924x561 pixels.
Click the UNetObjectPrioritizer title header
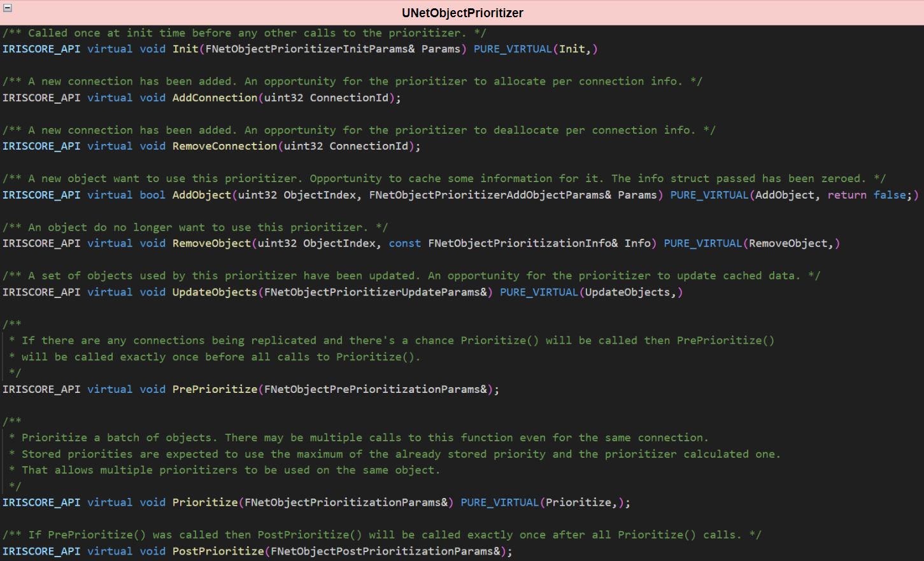point(462,13)
